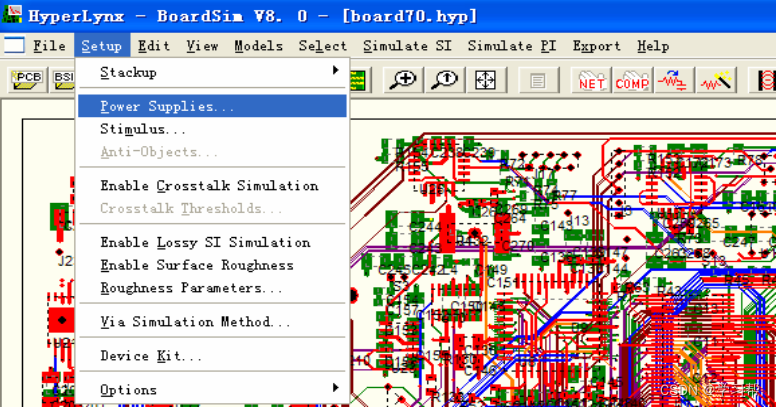This screenshot has width=776, height=407.
Task: Click the terminator resistor waveform icon
Action: click(674, 80)
